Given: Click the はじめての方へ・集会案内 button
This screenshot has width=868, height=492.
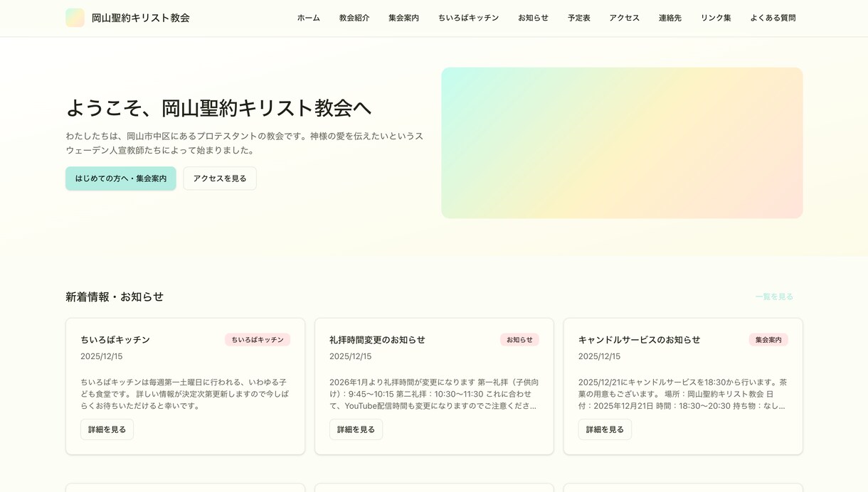Looking at the screenshot, I should pyautogui.click(x=121, y=178).
